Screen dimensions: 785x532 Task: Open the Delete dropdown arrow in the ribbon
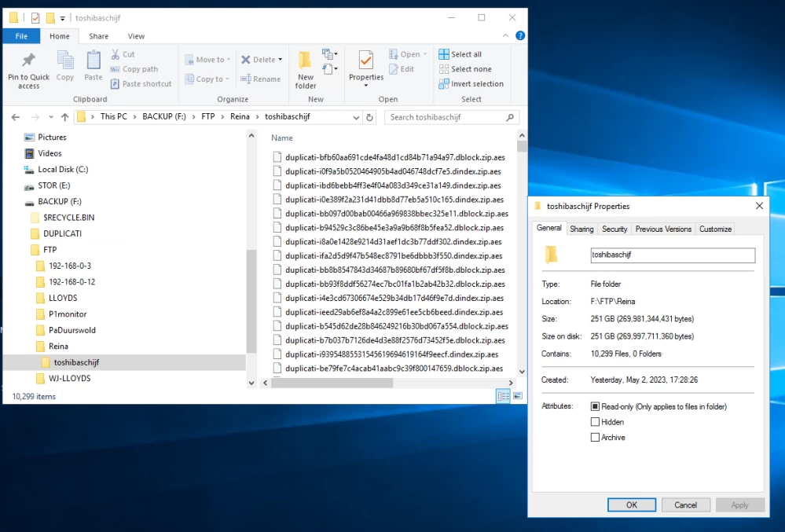282,60
